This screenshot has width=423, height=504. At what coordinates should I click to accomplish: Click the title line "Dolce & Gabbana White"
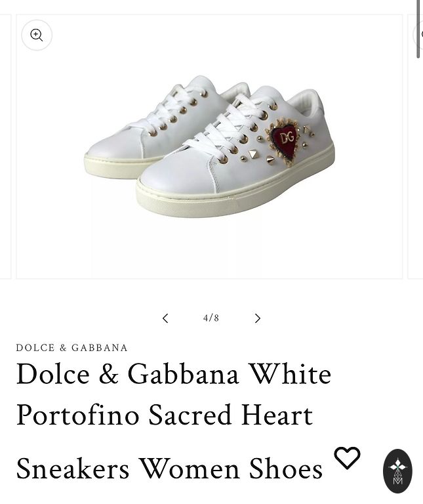pos(174,374)
